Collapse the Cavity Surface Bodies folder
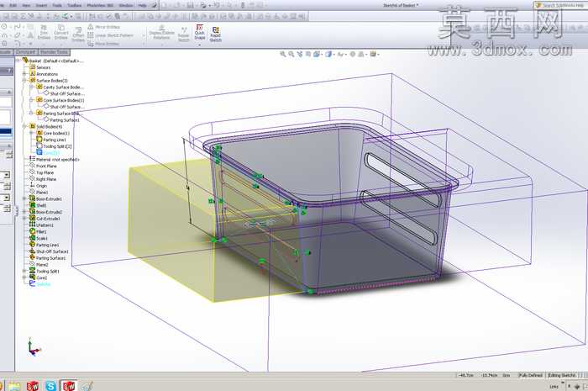Viewport: 588px width, 391px height. 32,87
